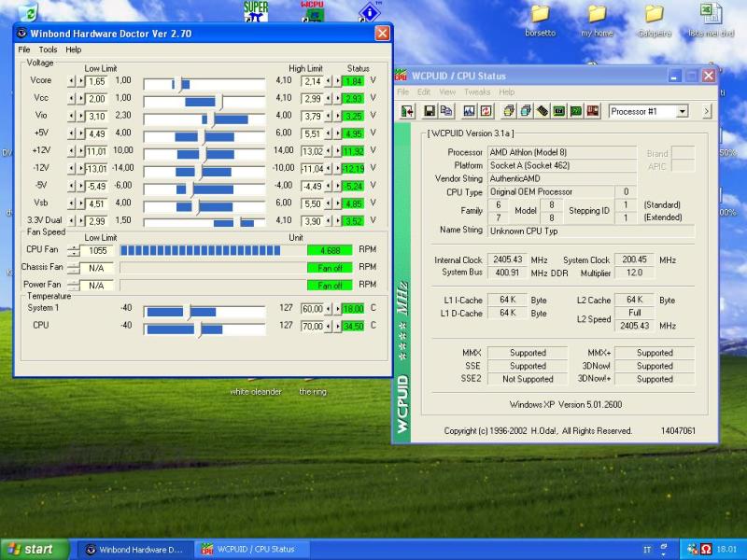Open the Tweaks menu in WCPUID

[477, 91]
